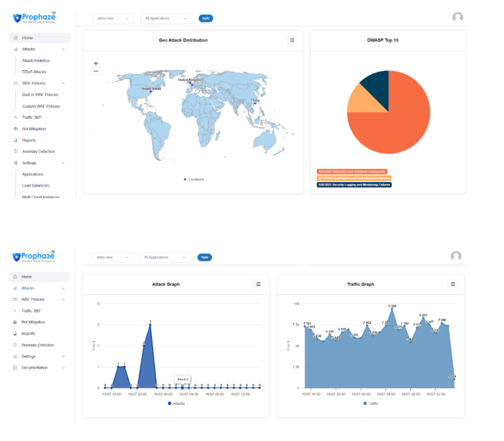Toggle the Attacks series legend

pos(176,404)
